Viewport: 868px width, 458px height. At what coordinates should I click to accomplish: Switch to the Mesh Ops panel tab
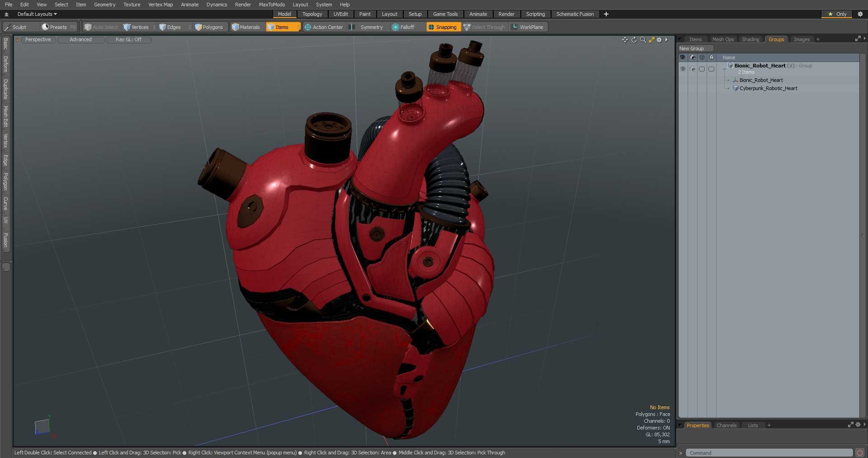point(723,39)
